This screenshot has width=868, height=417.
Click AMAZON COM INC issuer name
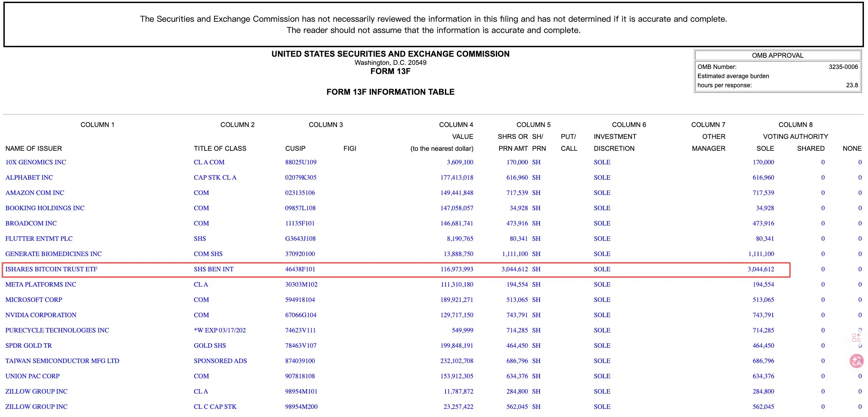click(x=35, y=193)
